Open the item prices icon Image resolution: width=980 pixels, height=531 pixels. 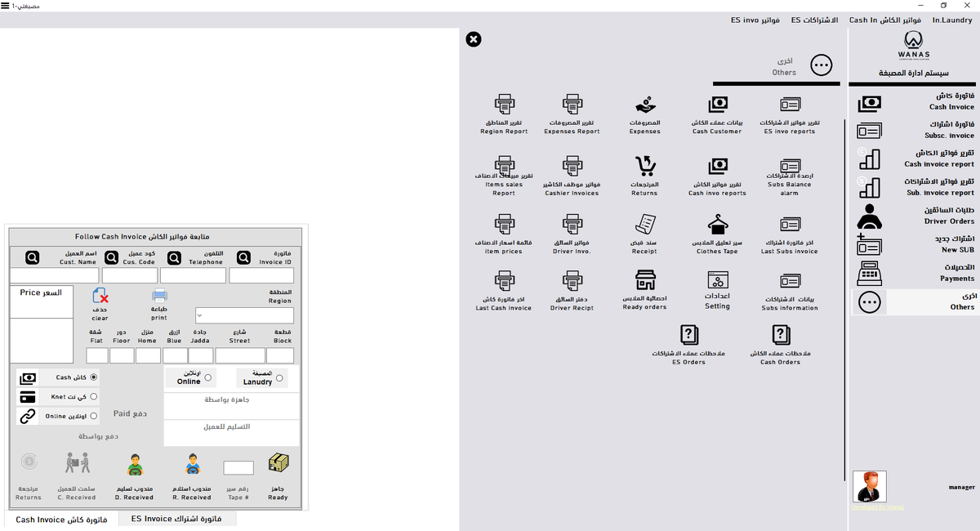504,224
